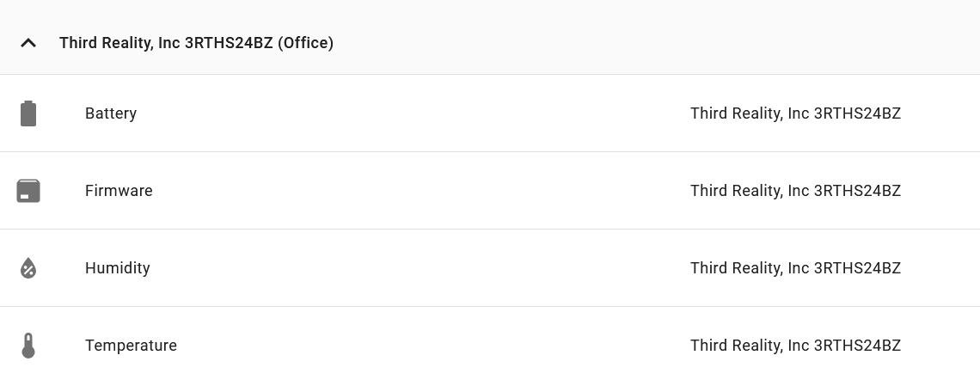Collapse the Third Reality Office device group
This screenshot has height=392, width=980.
(x=28, y=43)
